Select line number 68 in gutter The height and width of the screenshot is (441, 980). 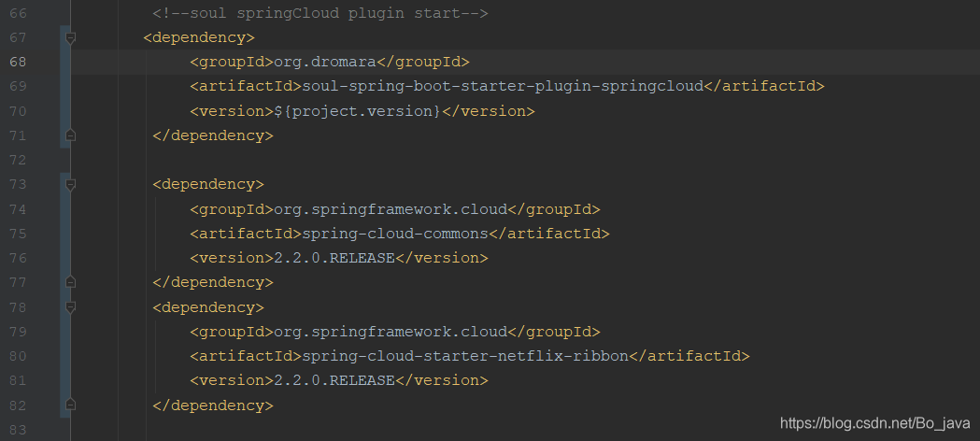(x=18, y=63)
